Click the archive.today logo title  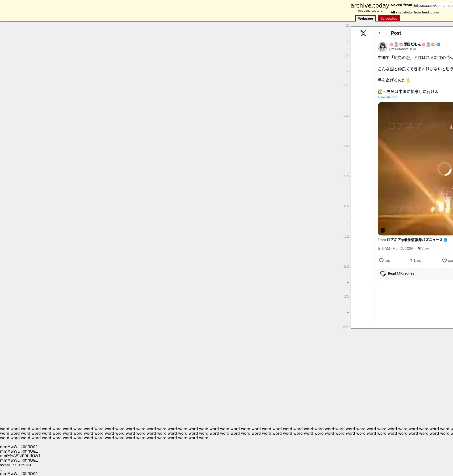pyautogui.click(x=369, y=6)
